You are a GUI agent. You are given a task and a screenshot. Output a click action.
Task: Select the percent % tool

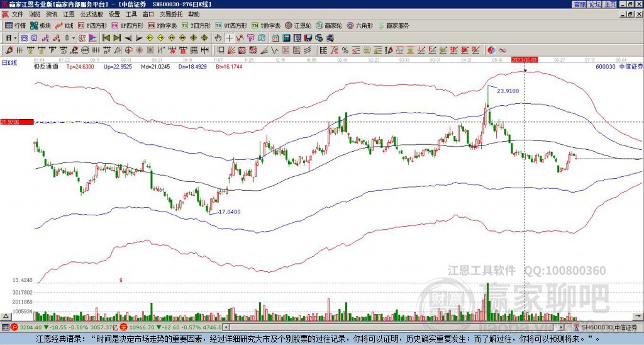(x=345, y=50)
